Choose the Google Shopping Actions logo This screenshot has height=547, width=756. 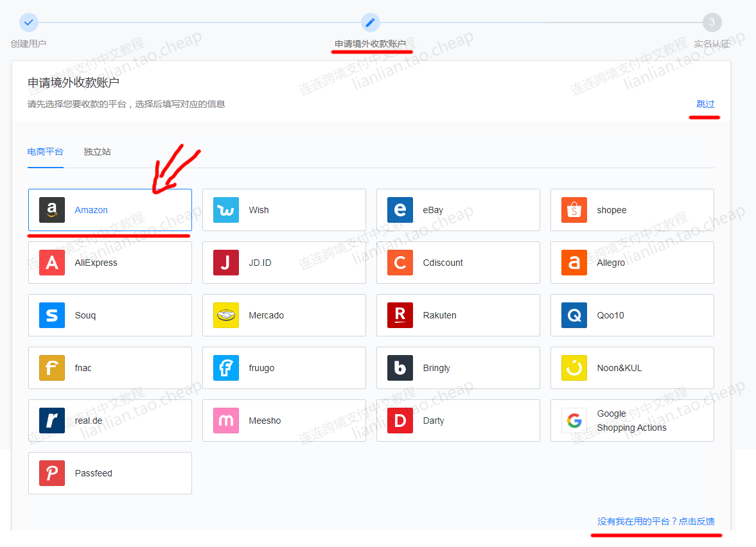click(x=574, y=421)
